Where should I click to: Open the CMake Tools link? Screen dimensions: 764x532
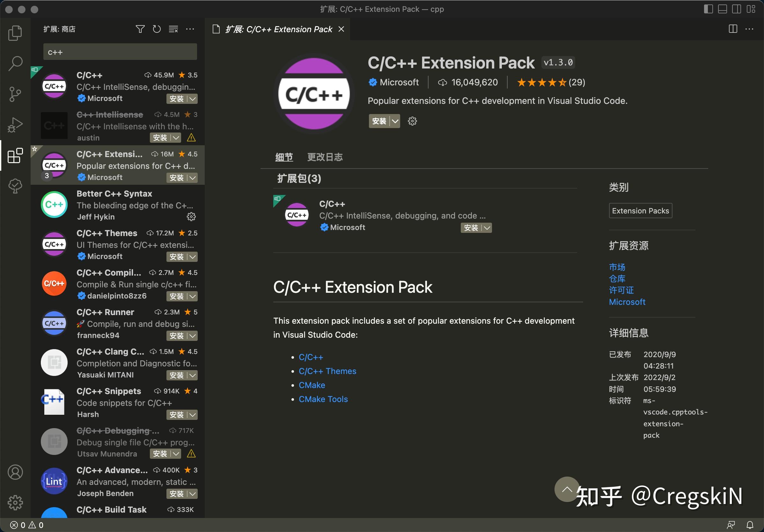[323, 399]
